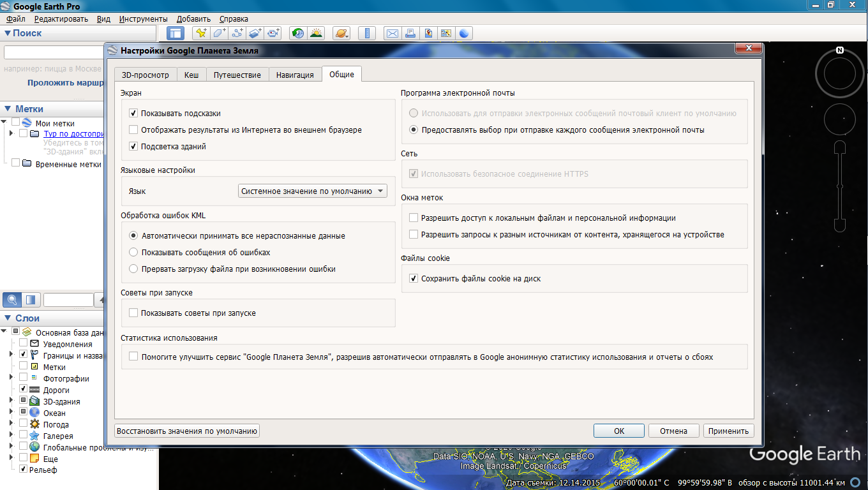The width and height of the screenshot is (868, 490).
Task: Click the Галерея star icon
Action: click(x=36, y=436)
